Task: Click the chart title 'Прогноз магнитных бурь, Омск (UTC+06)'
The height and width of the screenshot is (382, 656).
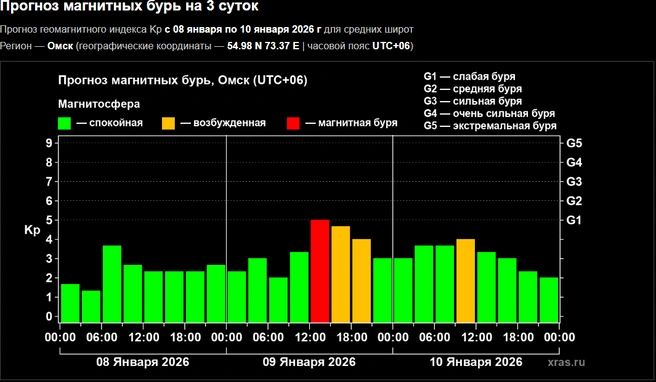Action: pyautogui.click(x=183, y=80)
